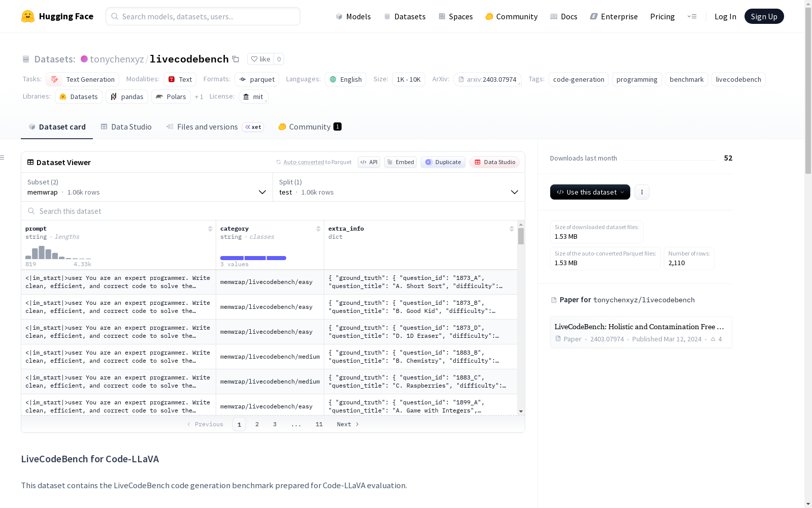Image resolution: width=812 pixels, height=508 pixels.
Task: Click the prompt lengths histogram
Action: [x=58, y=252]
